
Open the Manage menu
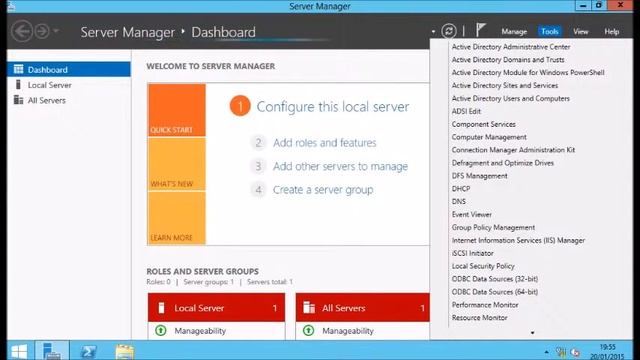click(x=514, y=31)
